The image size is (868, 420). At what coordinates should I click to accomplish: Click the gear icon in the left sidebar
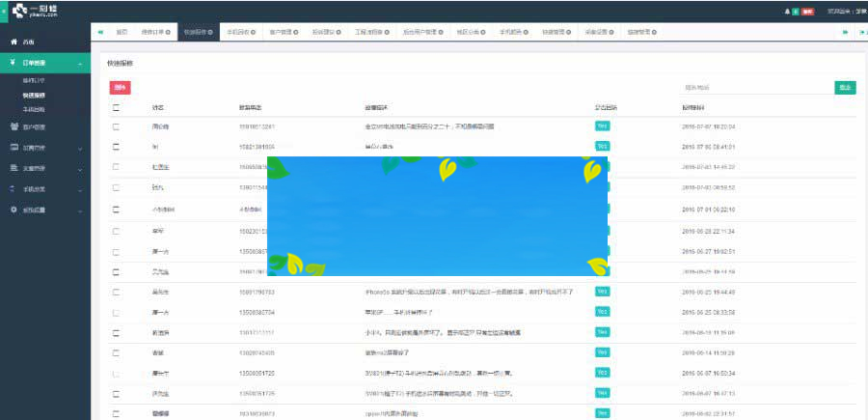(x=13, y=210)
